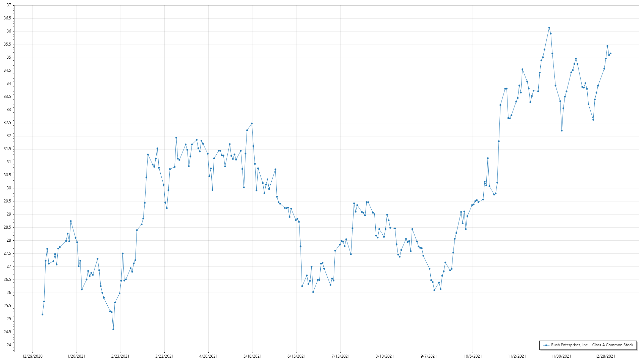Click the Rush Enterprises legend label

(592, 345)
